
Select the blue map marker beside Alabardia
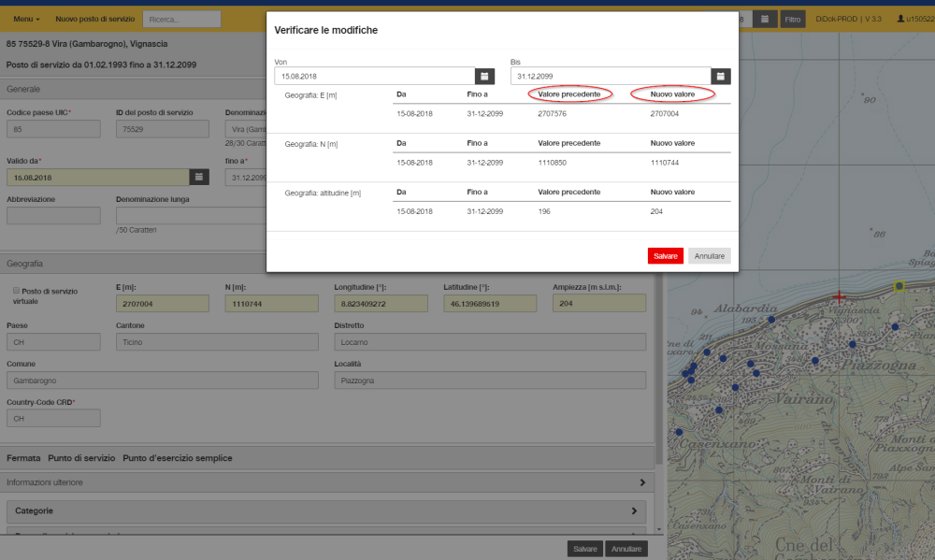pos(771,320)
